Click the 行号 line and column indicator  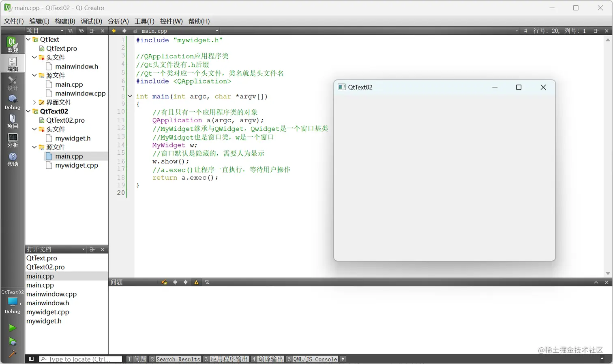pos(559,31)
